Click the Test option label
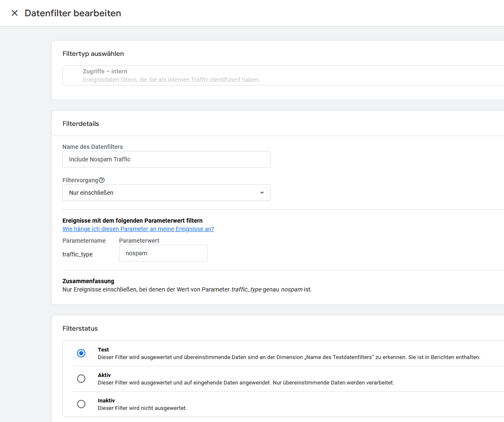This screenshot has height=422, width=504. [103, 349]
